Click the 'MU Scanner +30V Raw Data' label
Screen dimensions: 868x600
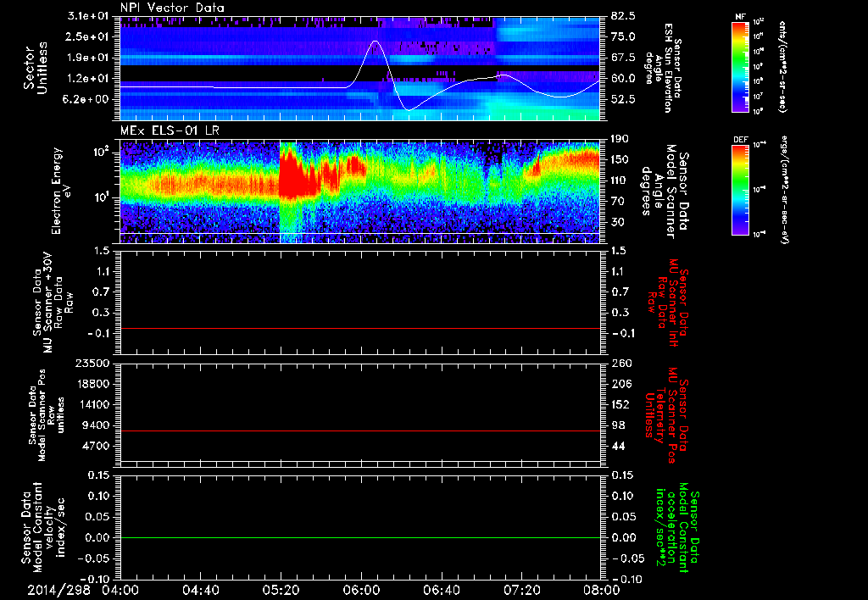53,303
